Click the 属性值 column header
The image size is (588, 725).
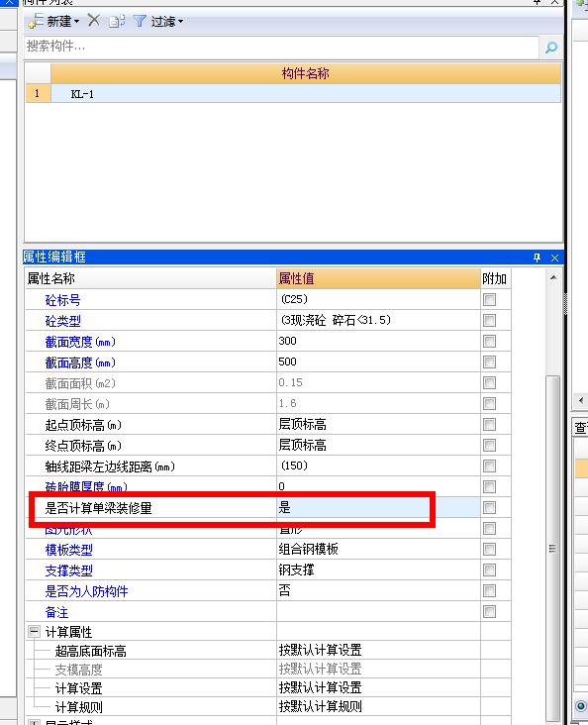pyautogui.click(x=378, y=279)
